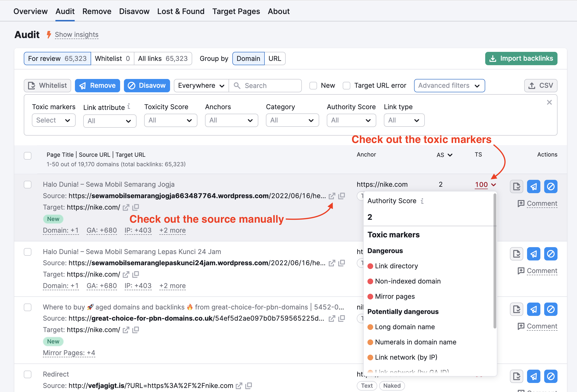
Task: Click the search magnifier icon
Action: [x=237, y=85]
